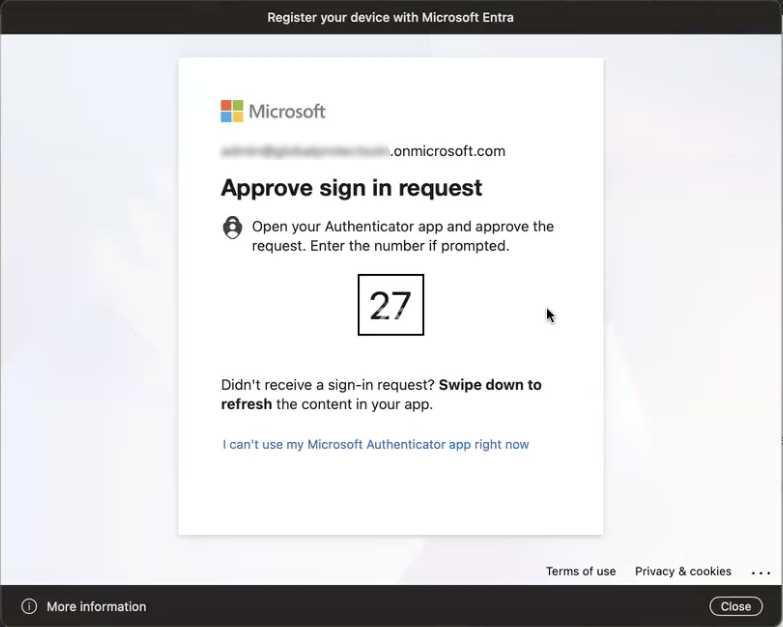Click the word "Entra" in the window title
Image resolution: width=783 pixels, height=627 pixels.
click(495, 17)
